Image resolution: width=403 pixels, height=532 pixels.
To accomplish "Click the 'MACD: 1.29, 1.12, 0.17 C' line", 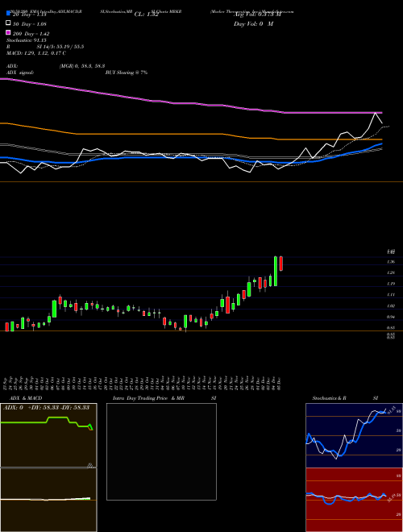I will tap(36, 53).
